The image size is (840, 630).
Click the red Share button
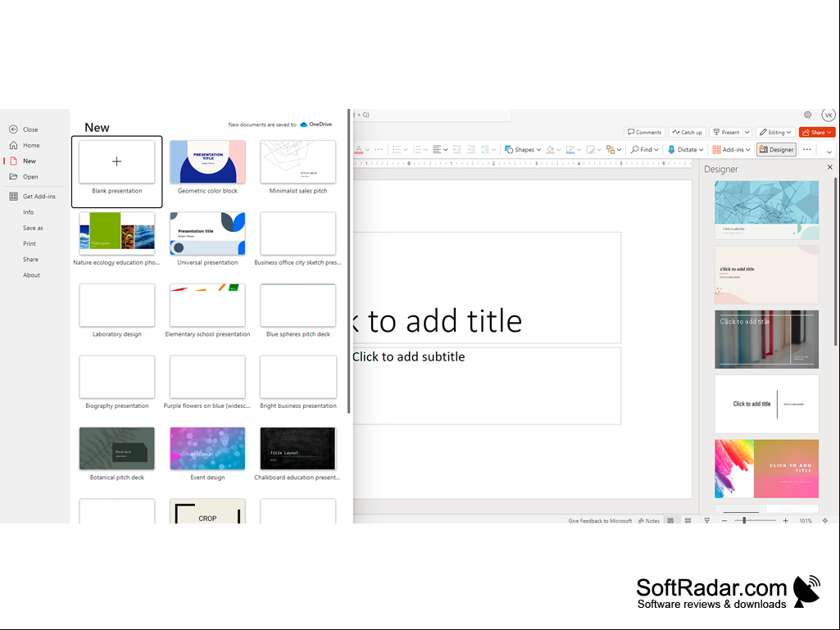coord(817,133)
